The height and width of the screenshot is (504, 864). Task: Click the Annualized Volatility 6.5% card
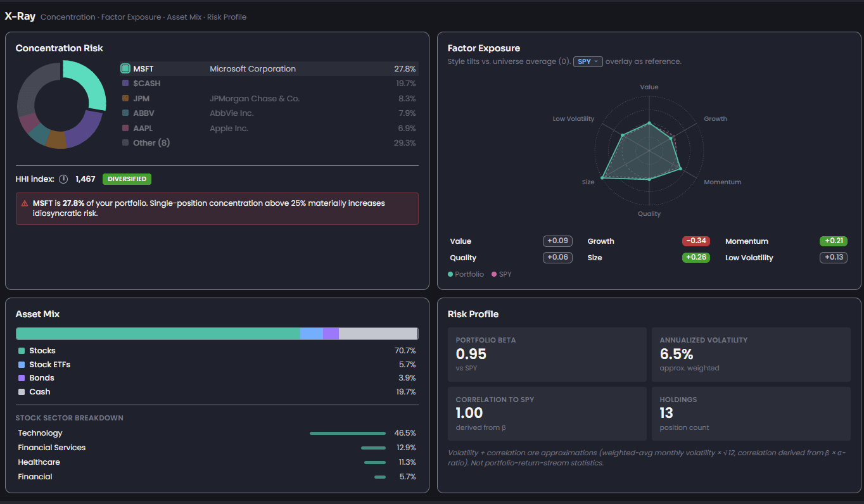point(751,355)
